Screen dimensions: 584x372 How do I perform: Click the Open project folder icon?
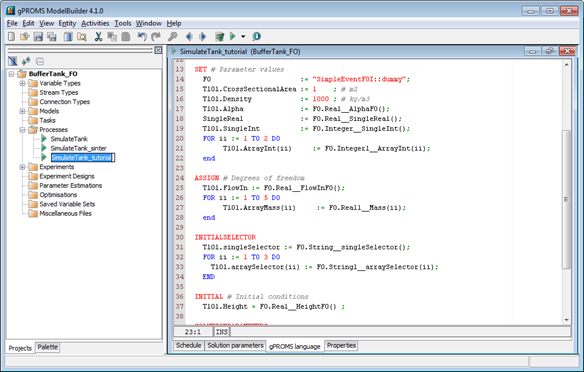[x=25, y=36]
